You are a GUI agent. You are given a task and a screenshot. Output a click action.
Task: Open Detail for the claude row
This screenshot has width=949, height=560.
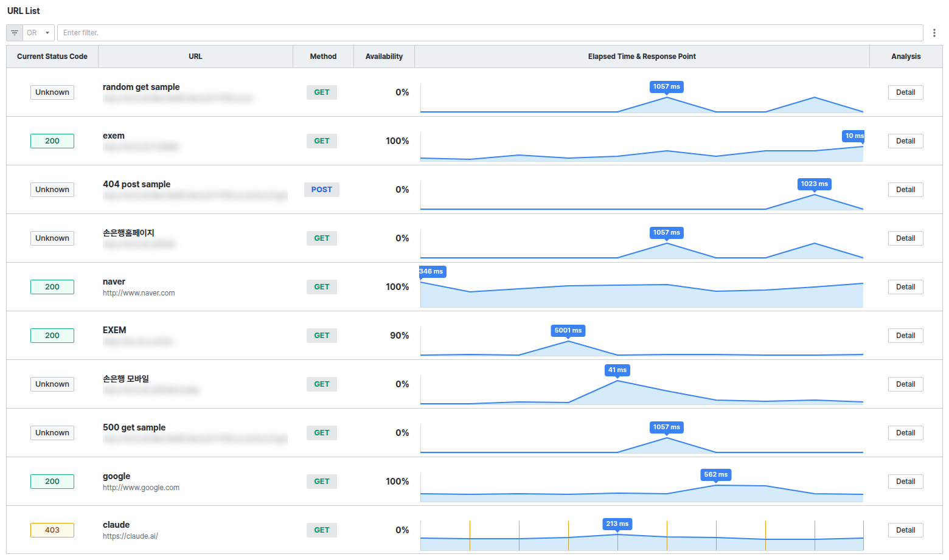tap(905, 530)
